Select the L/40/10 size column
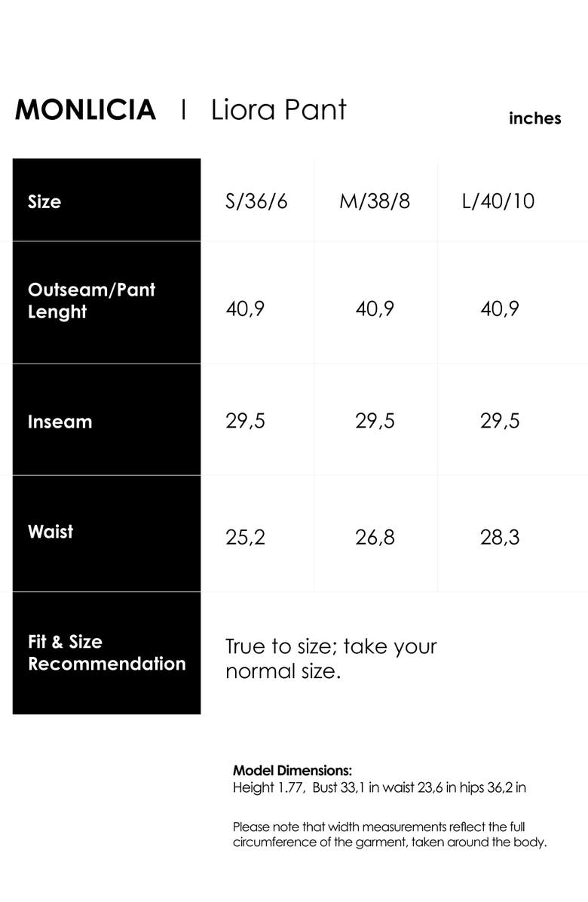 click(x=498, y=201)
